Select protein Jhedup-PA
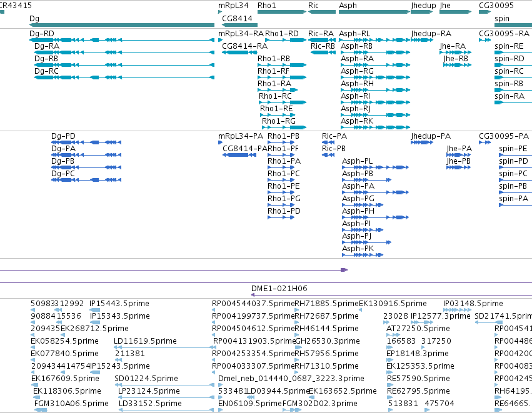The width and height of the screenshot is (532, 413). point(422,142)
